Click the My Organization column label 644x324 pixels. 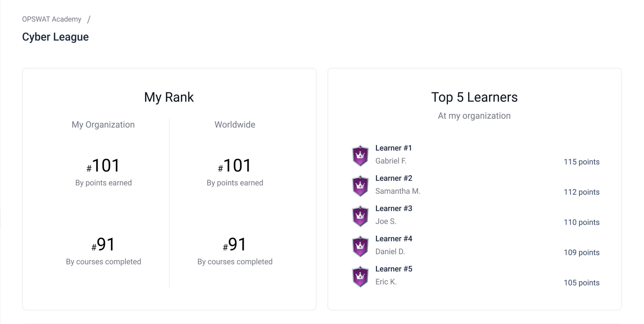click(x=103, y=125)
